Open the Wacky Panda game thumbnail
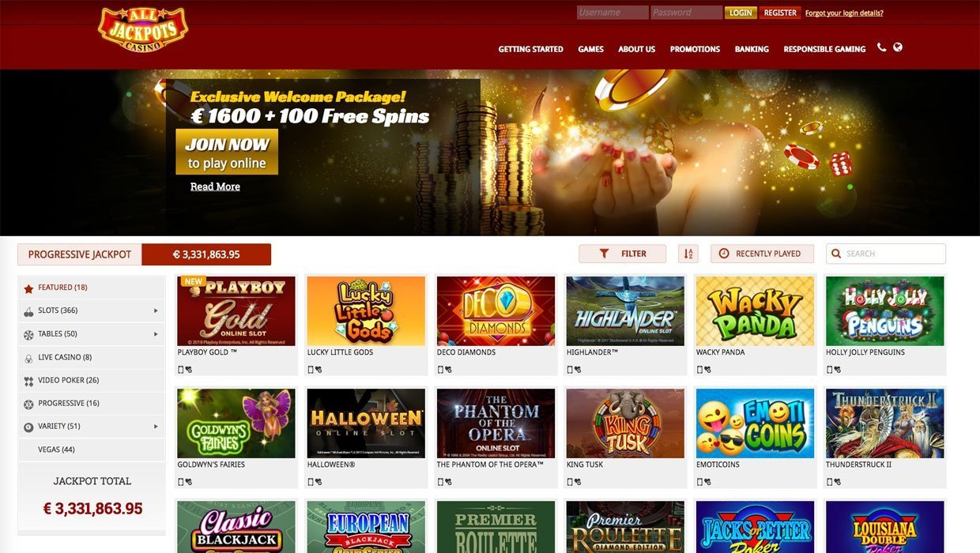This screenshot has width=980, height=553. (x=755, y=311)
